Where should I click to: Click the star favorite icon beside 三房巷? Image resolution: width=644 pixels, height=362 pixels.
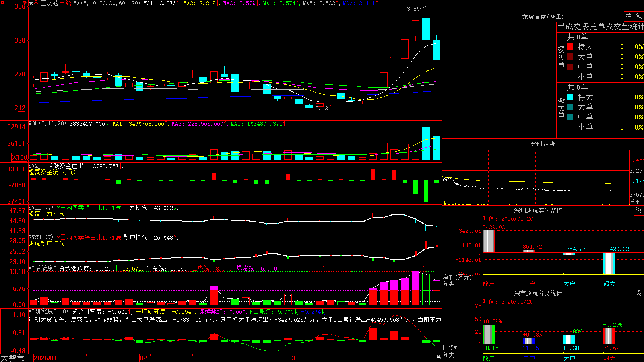[x=31, y=3]
